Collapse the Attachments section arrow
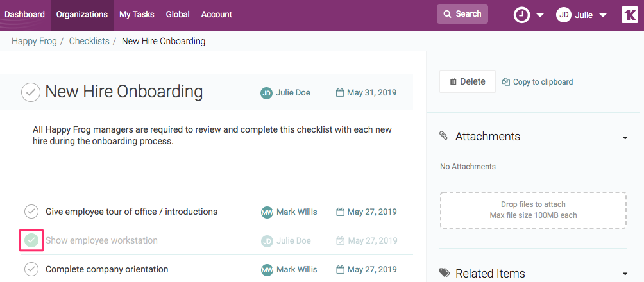Image resolution: width=644 pixels, height=282 pixels. (x=624, y=137)
